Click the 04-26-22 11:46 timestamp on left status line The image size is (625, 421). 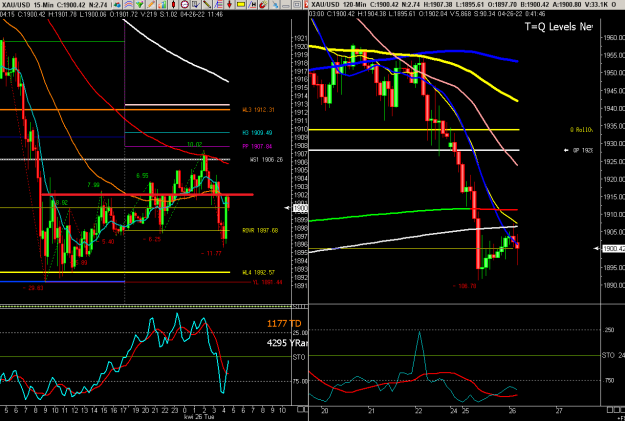(x=202, y=14)
